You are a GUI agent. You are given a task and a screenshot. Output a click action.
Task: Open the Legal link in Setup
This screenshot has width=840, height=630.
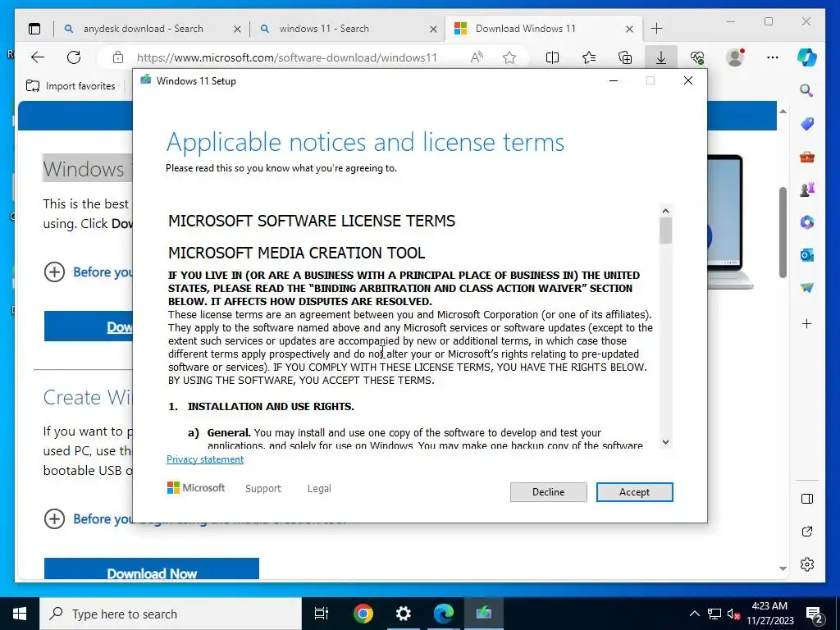pyautogui.click(x=319, y=489)
